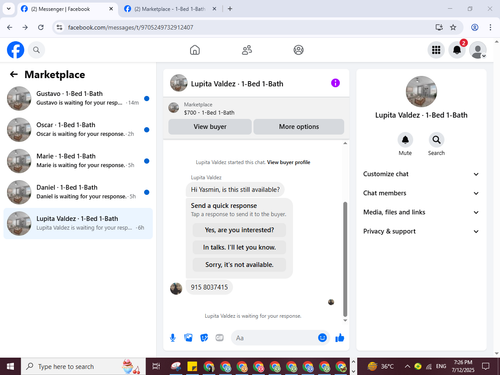Open Oscar 1-Bed 1-Bath conversation
Image resolution: width=500 pixels, height=375 pixels.
point(78,130)
